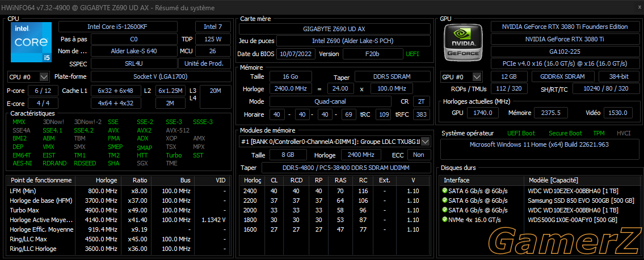
Task: Click the DDR5 SDRAM memory type field
Action: (392, 76)
